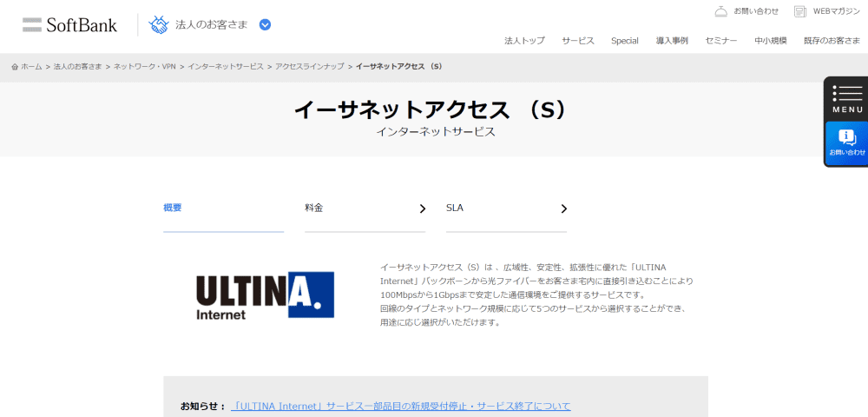The width and height of the screenshot is (868, 417).
Task: Open the お問い合わせ link at top
Action: coord(756,11)
